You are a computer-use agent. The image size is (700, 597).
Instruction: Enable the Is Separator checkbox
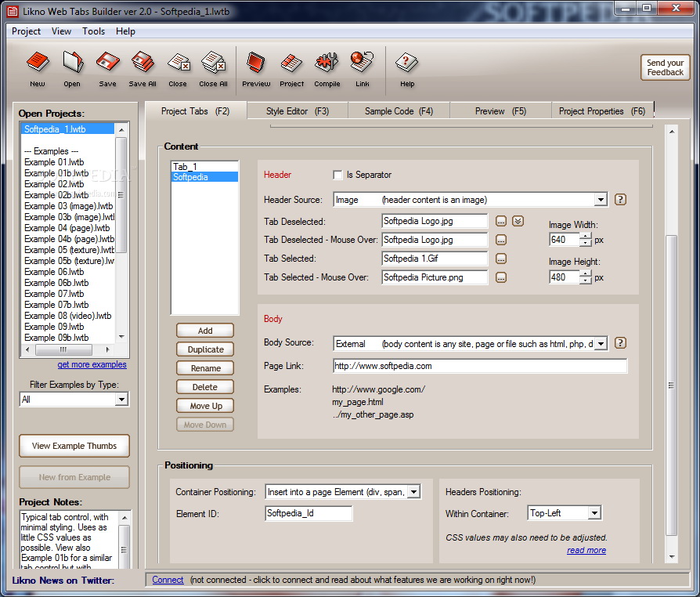(338, 175)
